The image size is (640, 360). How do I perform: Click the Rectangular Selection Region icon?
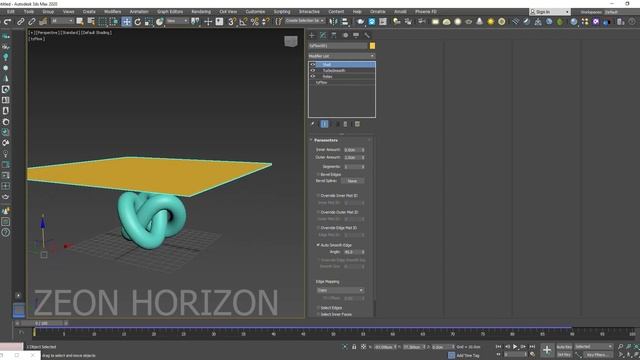tap(102, 21)
